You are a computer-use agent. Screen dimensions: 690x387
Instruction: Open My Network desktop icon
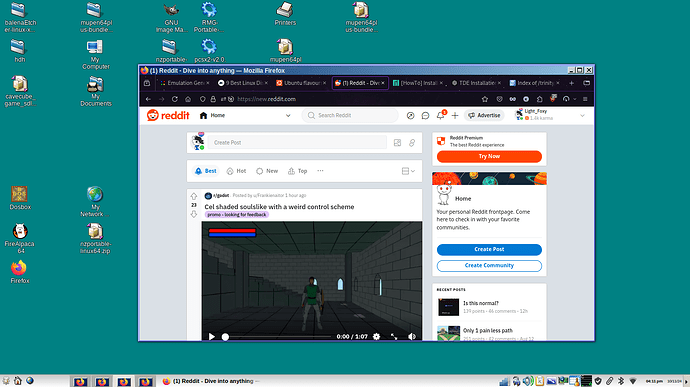95,202
